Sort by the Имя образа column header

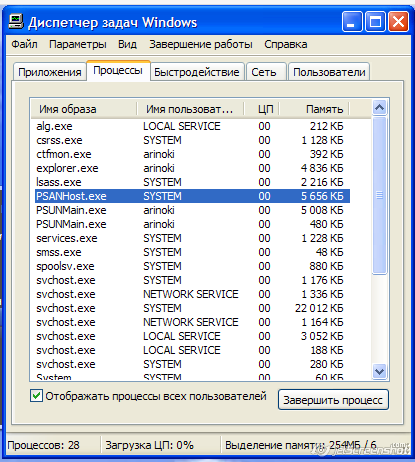(x=83, y=109)
